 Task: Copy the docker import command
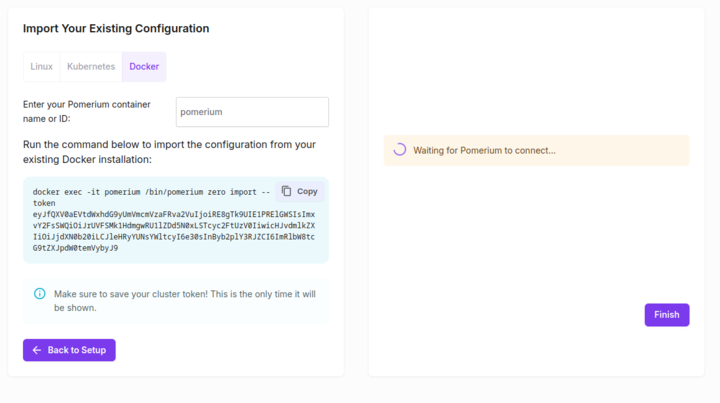[x=300, y=191]
